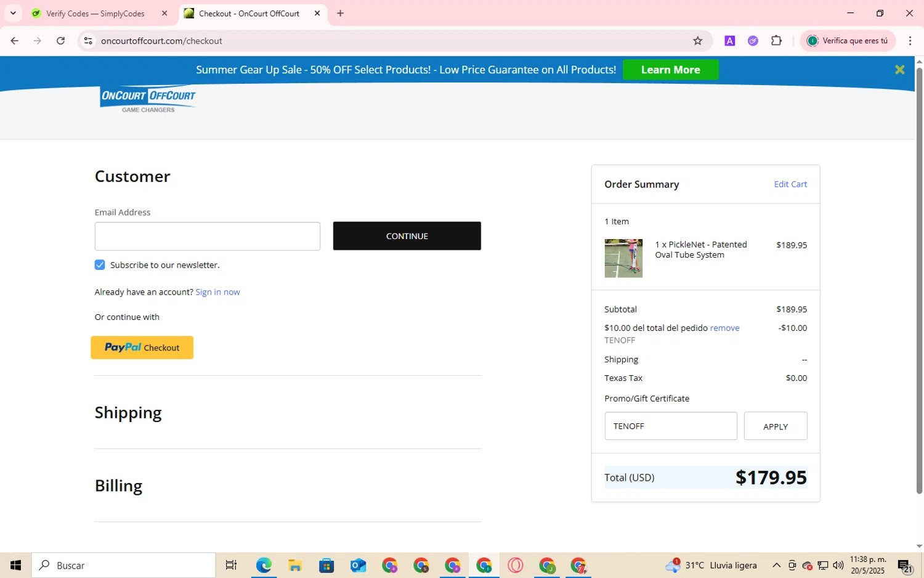Click the PickleNet product thumbnail
This screenshot has width=924, height=578.
pyautogui.click(x=623, y=258)
